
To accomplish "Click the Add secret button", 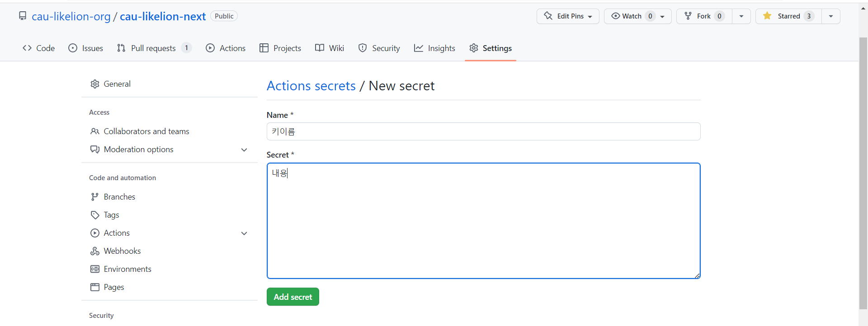I will point(293,297).
